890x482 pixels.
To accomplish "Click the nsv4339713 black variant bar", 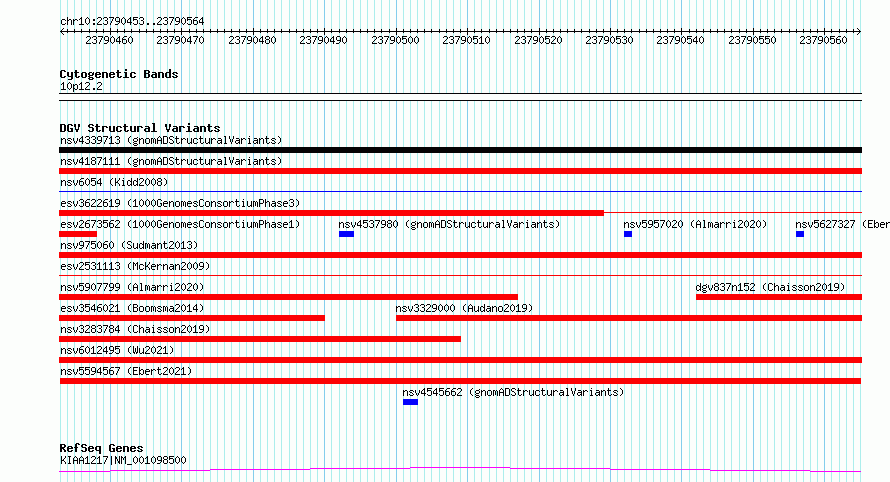I will click(x=460, y=150).
